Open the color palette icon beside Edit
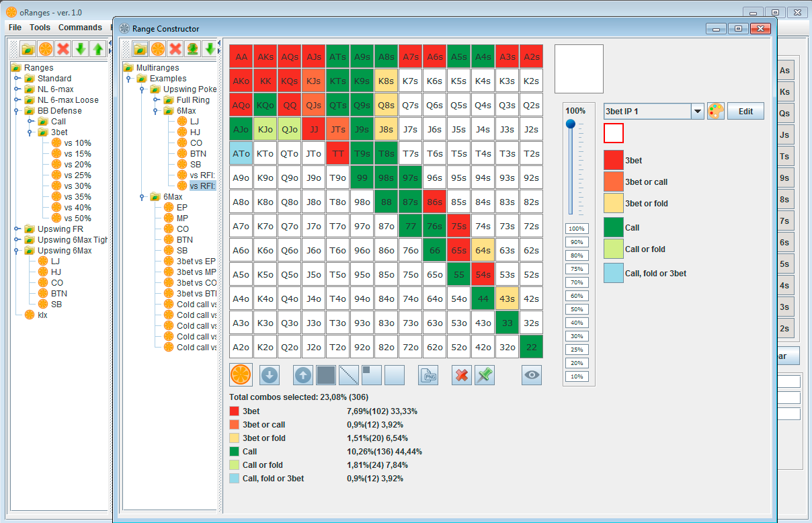Viewport: 812px width, 523px height. (716, 112)
